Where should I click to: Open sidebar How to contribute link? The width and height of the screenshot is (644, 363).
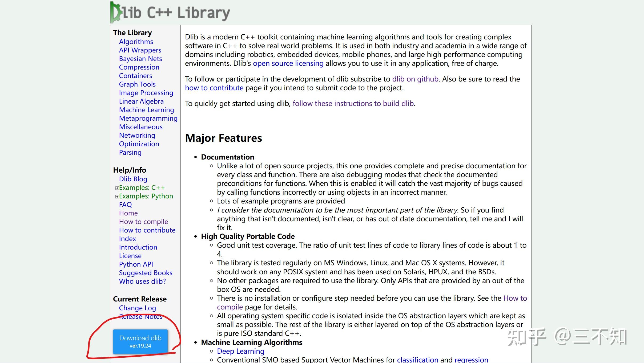(147, 230)
